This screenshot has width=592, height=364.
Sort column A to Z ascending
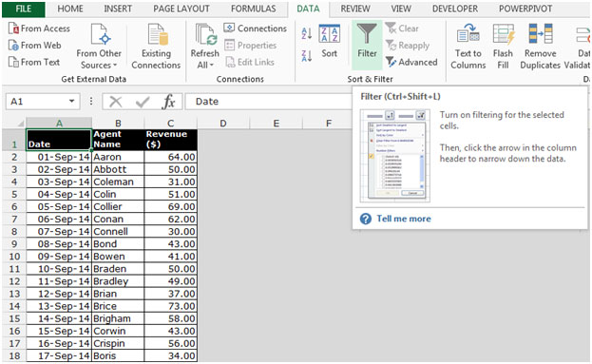click(x=307, y=33)
